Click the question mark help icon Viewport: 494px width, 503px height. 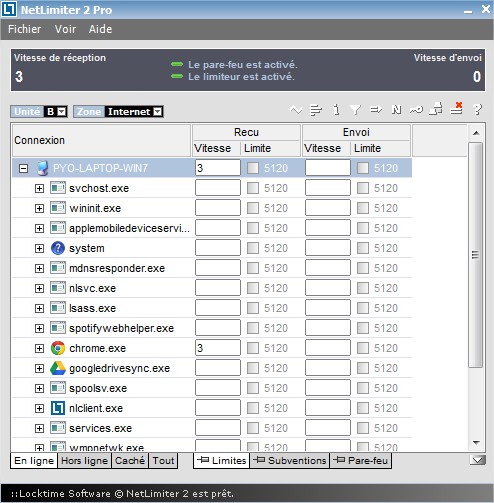point(478,109)
